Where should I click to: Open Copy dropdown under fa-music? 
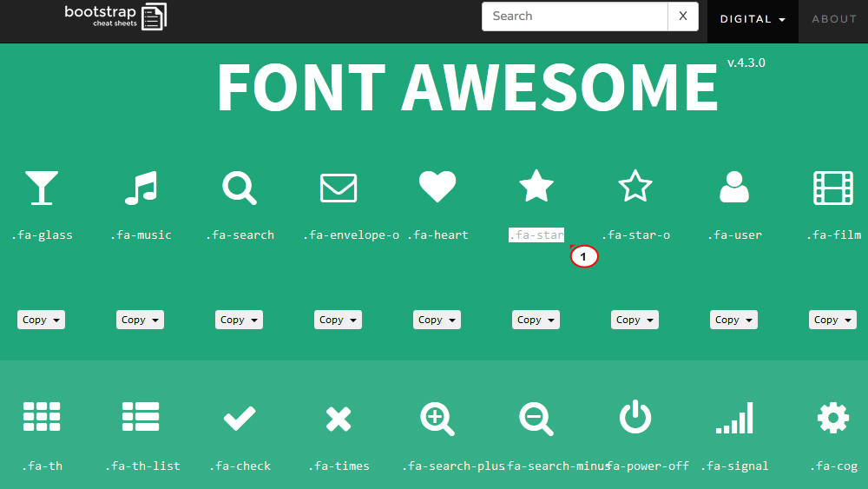pos(140,320)
